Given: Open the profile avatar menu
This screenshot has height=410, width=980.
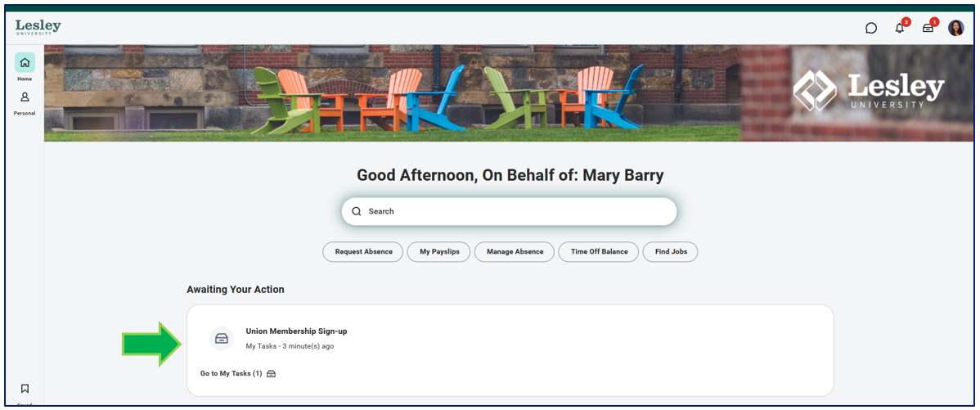Looking at the screenshot, I should pos(956,28).
